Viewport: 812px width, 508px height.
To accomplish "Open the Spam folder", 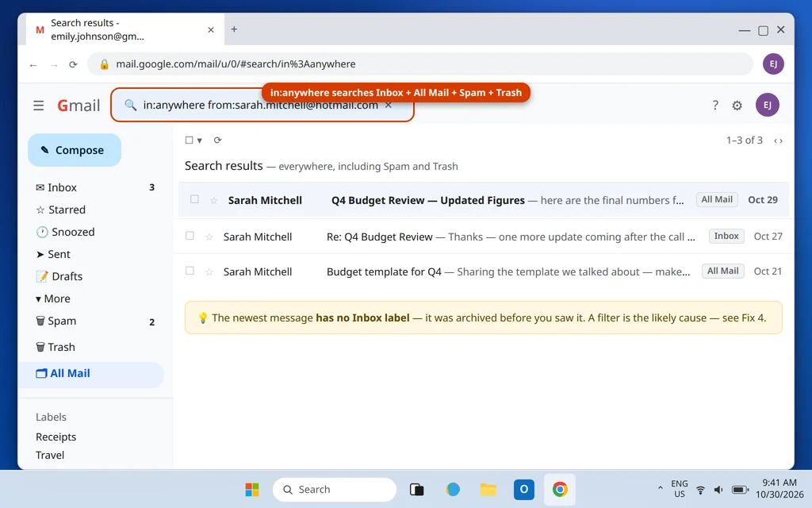I will [x=96, y=321].
